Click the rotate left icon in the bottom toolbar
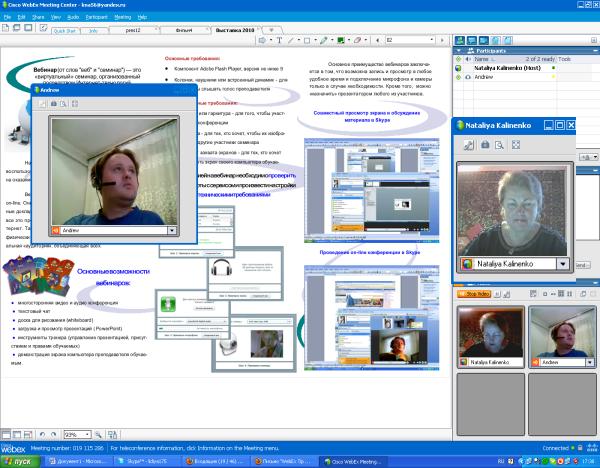This screenshot has width=600, height=468. click(42, 435)
